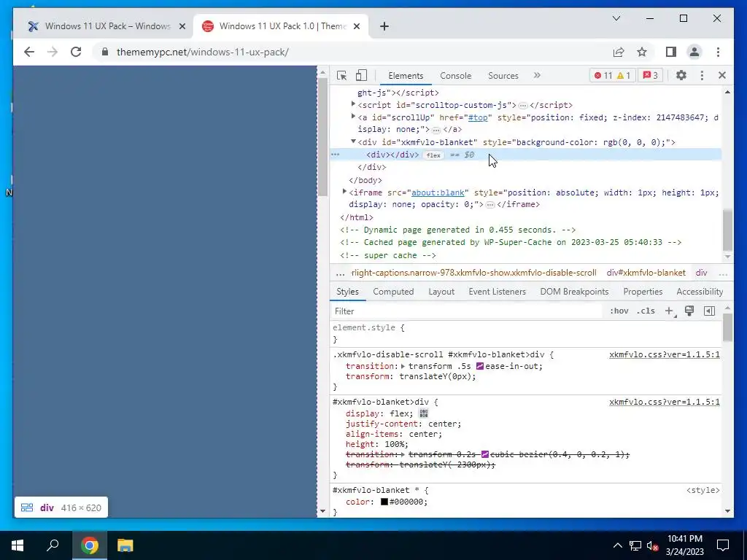The height and width of the screenshot is (560, 747).
Task: Open the tab search chevron
Action: pos(616,18)
